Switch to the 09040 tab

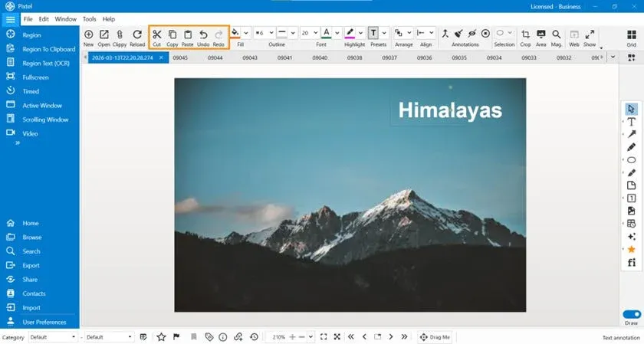click(x=320, y=58)
